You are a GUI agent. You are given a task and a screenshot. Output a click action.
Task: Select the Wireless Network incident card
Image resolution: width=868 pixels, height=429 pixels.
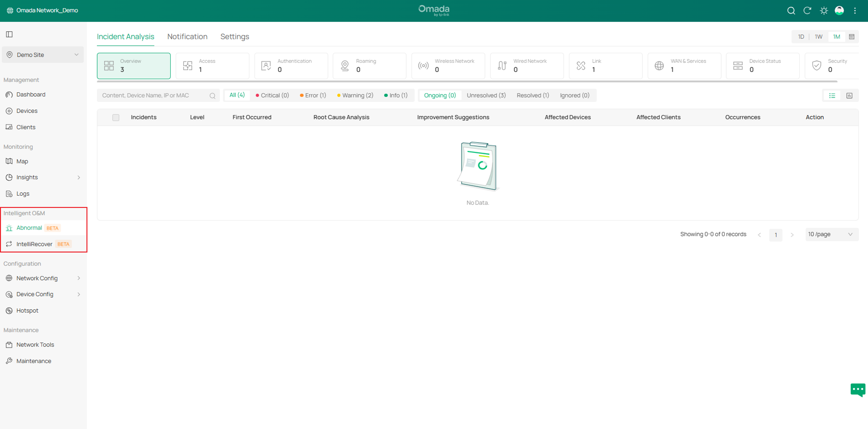click(448, 66)
